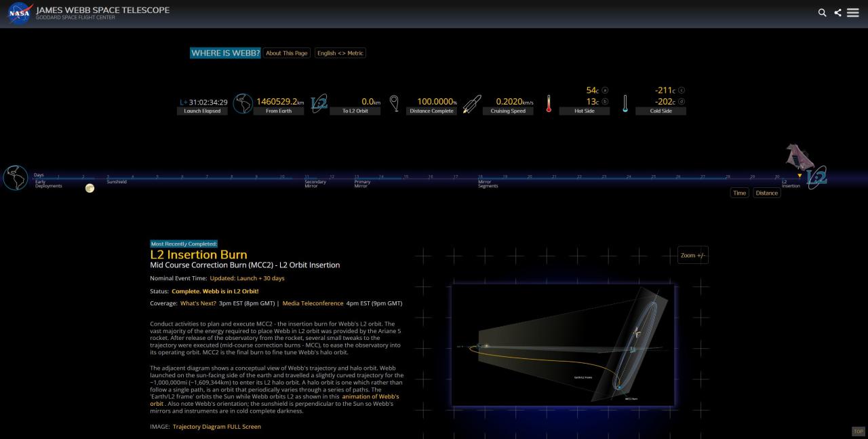Click hot side sensor 'b' marker
The height and width of the screenshot is (439, 868).
click(606, 102)
